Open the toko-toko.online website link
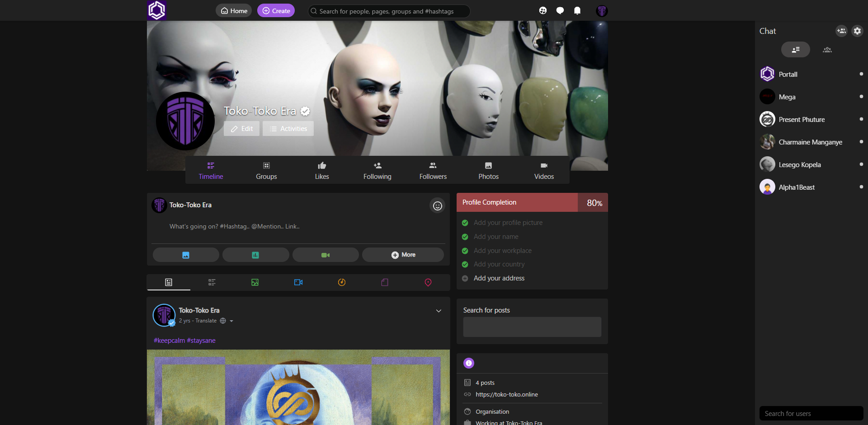Screen dimensions: 868x425 pyautogui.click(x=507, y=394)
